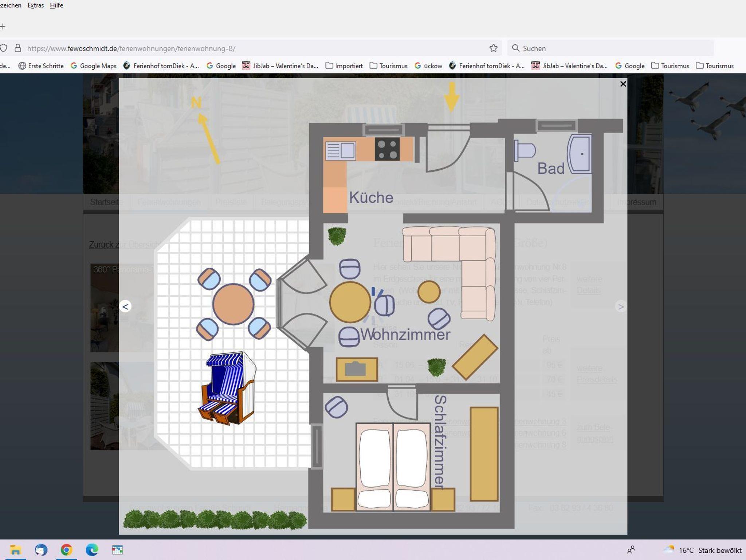Screen dimensions: 746x560
Task: Expand the first Tourismus bookmark folder
Action: coord(389,66)
